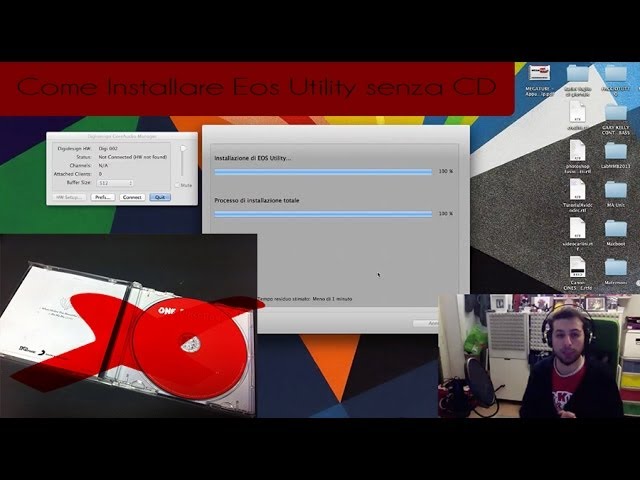Open the Buffer Size 512 dropdown

coord(116,183)
